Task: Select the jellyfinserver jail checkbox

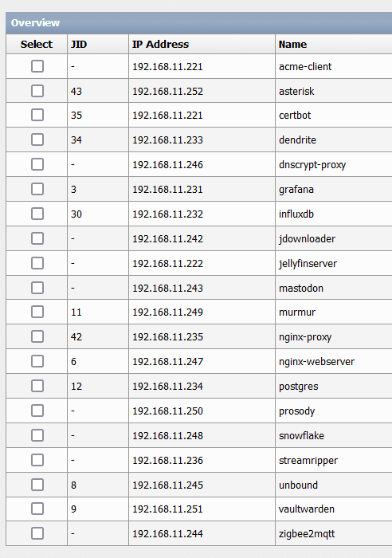Action: (37, 263)
